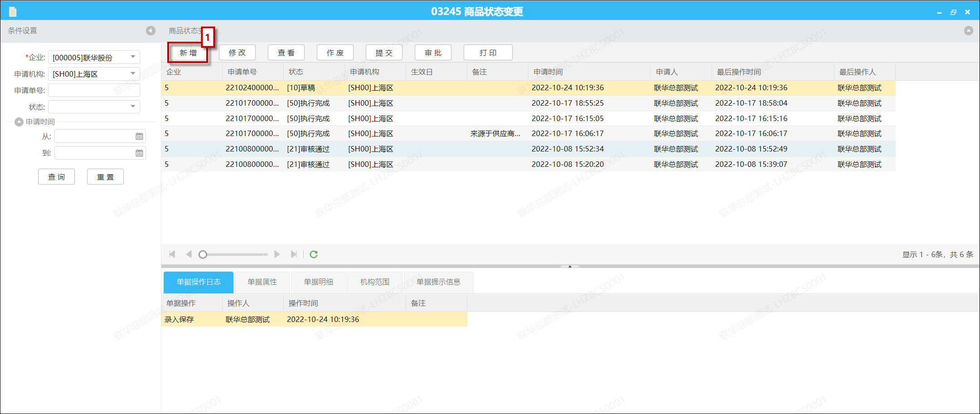Go to next page of results

pyautogui.click(x=277, y=254)
